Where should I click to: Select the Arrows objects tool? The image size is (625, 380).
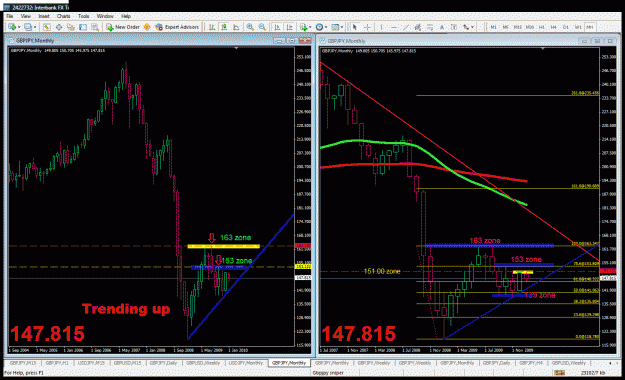point(466,27)
